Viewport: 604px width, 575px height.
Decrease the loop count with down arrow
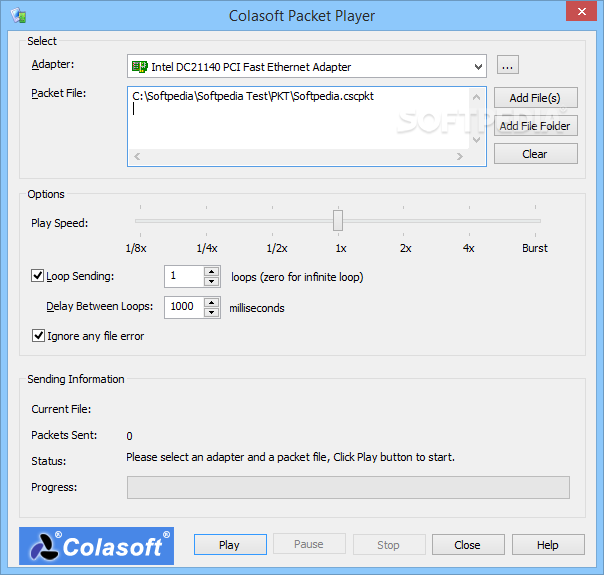click(211, 282)
